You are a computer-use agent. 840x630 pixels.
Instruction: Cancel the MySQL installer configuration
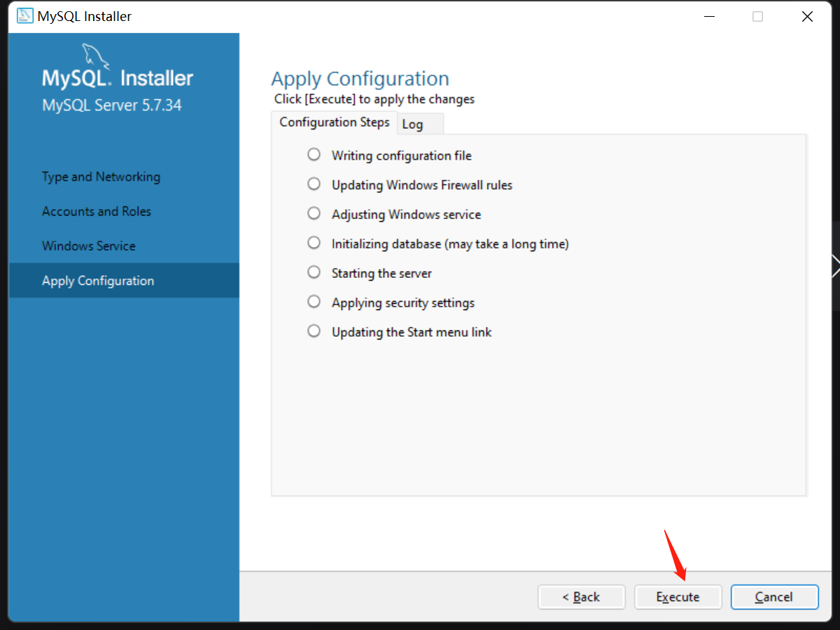coord(774,597)
